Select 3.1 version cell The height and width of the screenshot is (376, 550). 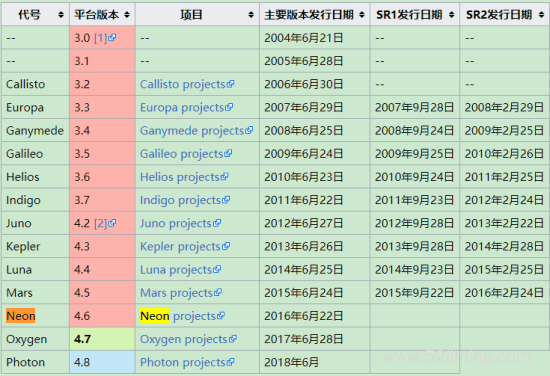pos(102,61)
